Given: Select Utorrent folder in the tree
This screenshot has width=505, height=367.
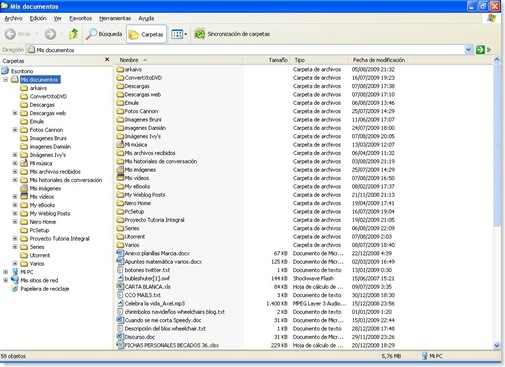Looking at the screenshot, I should [x=40, y=255].
